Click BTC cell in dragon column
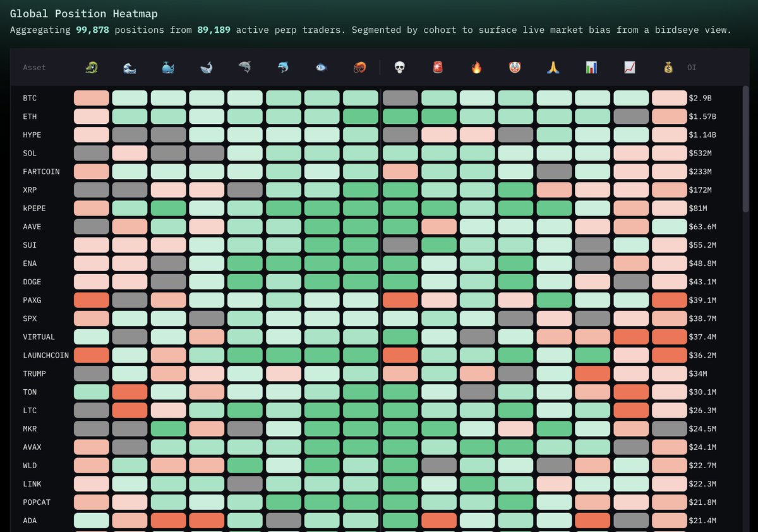Viewport: 758px width, 532px height. (x=91, y=98)
